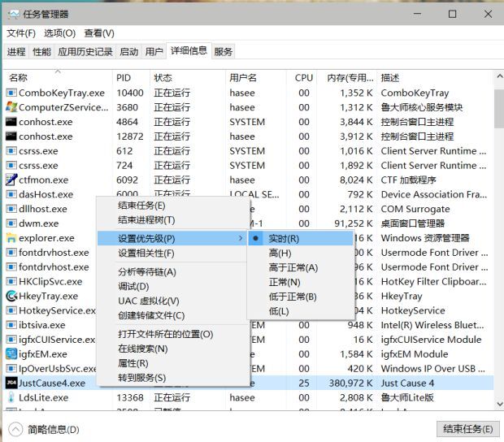Screen dimensions: 504x442
Task: Collapse to 简略信息 using arrow icon
Action: coord(15,429)
